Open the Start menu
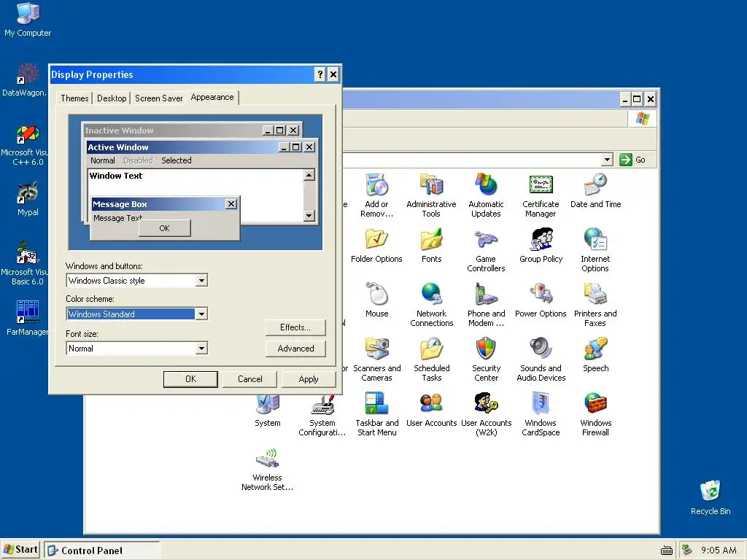This screenshot has width=747, height=560. [20, 550]
